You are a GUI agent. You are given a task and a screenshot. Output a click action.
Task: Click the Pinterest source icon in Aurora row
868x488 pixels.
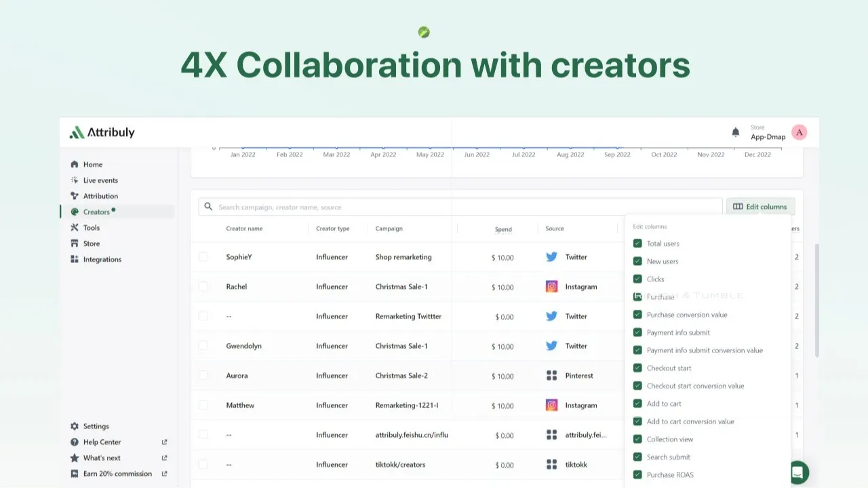click(551, 375)
